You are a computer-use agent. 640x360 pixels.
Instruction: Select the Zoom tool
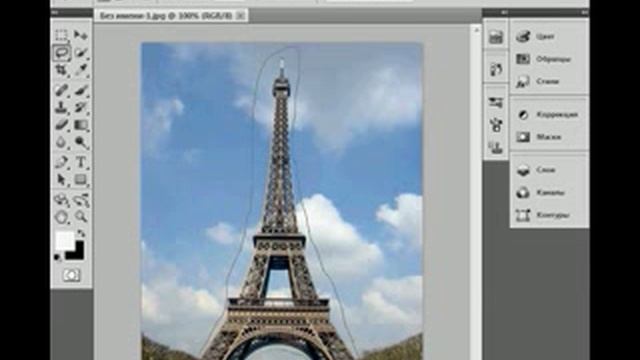point(81,217)
